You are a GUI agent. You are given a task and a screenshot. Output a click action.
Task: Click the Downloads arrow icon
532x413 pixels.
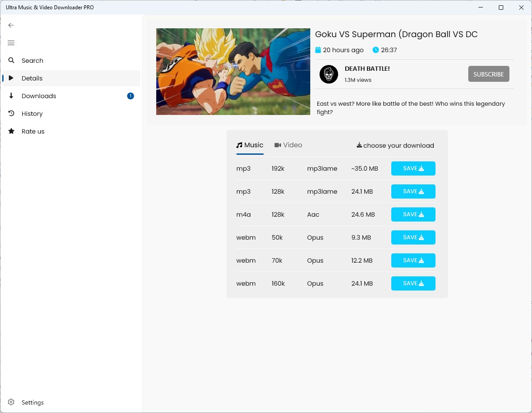12,96
